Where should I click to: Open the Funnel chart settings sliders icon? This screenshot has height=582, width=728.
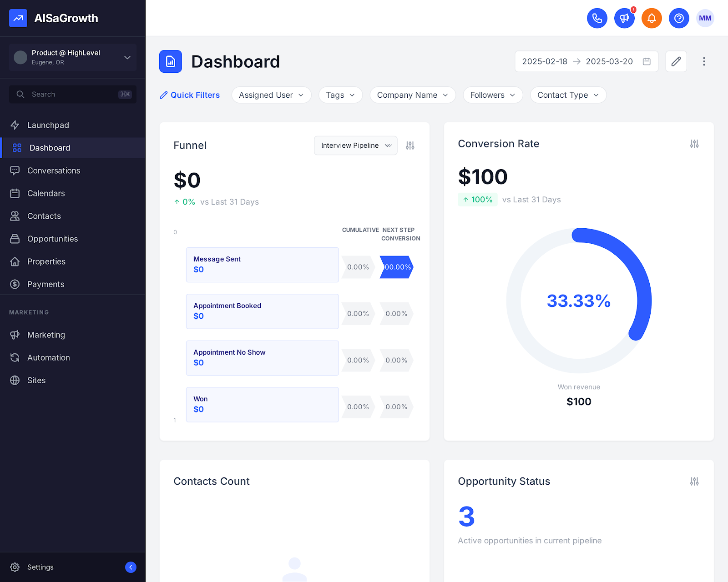click(410, 145)
